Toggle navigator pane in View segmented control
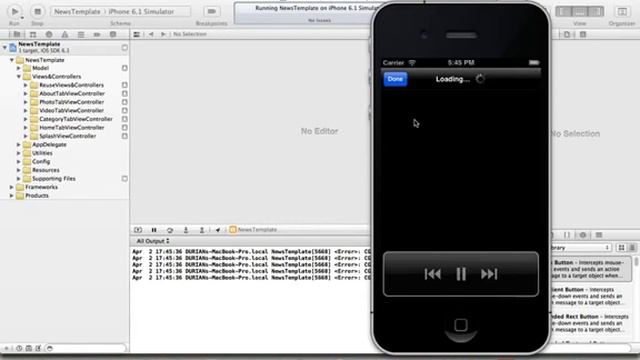The image size is (640, 360). 564,11
